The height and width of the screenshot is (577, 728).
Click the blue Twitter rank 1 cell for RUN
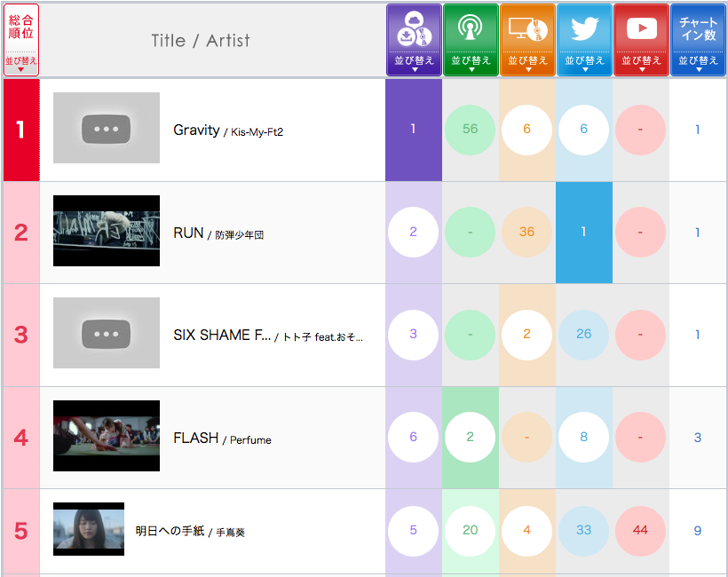pos(584,232)
